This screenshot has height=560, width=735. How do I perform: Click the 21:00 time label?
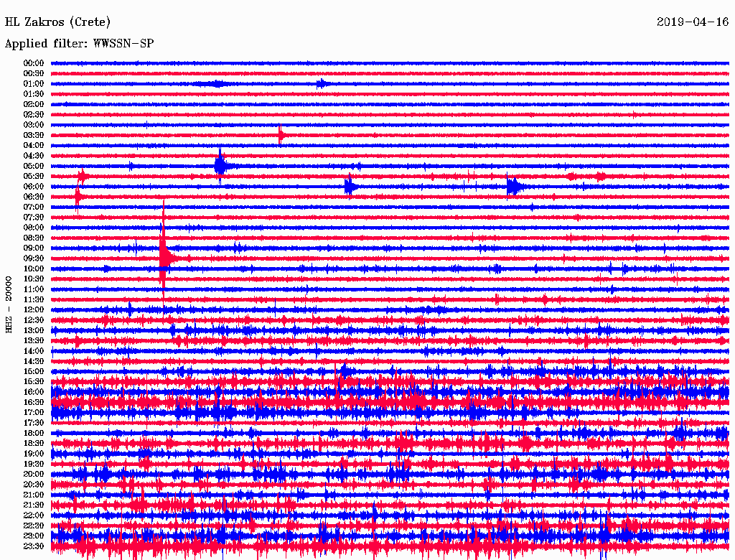(34, 495)
